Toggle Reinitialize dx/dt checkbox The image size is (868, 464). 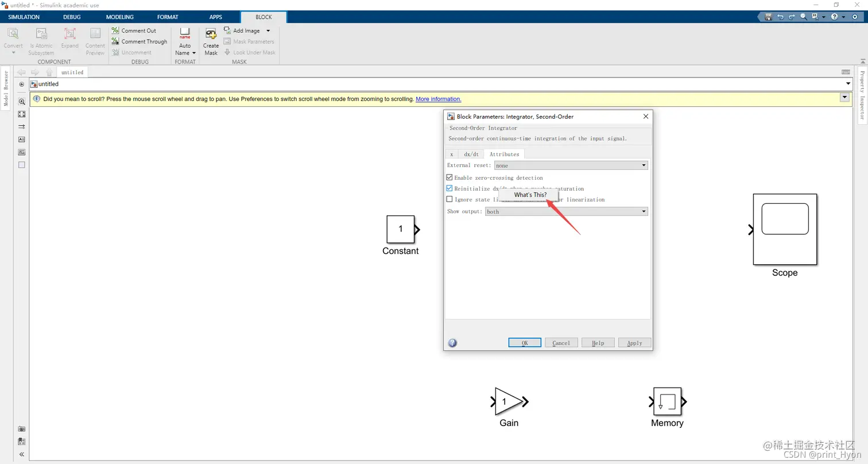[x=449, y=188]
